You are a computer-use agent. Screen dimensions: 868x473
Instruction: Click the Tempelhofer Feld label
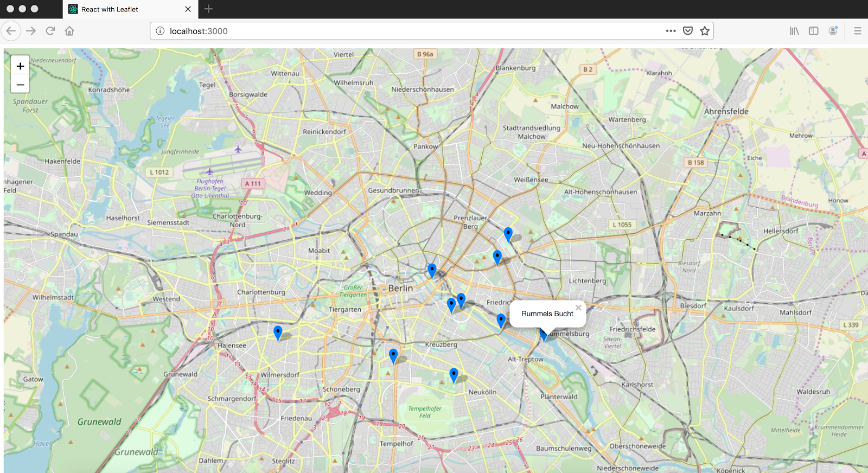[425, 412]
